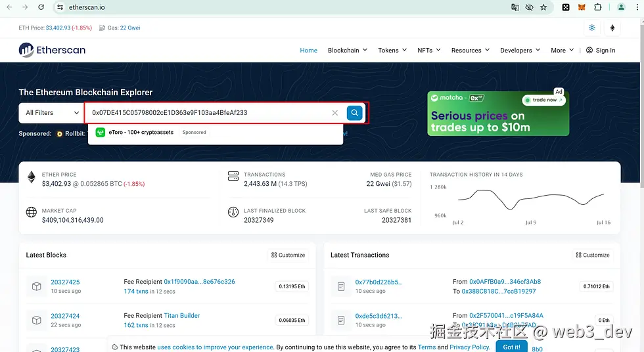Click last finalized block 20327349

(x=259, y=220)
